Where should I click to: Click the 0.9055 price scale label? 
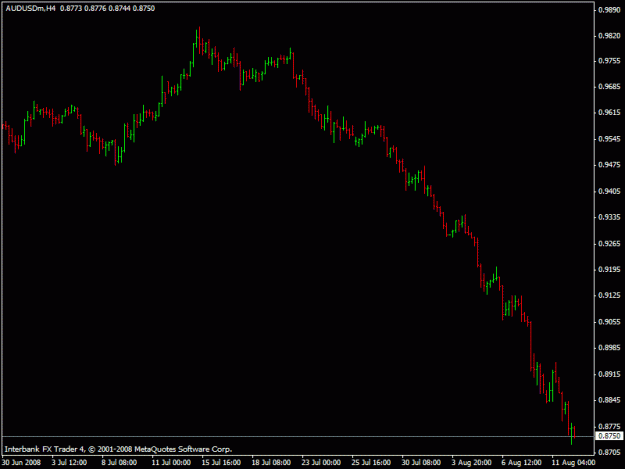(609, 322)
